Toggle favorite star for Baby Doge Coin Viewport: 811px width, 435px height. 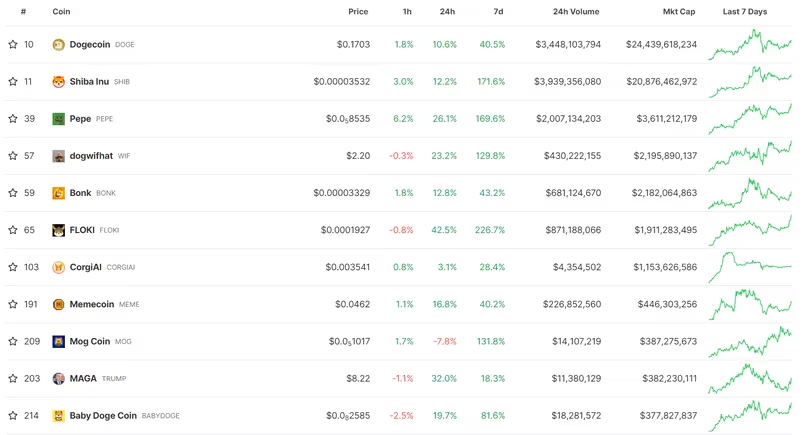[x=13, y=415]
